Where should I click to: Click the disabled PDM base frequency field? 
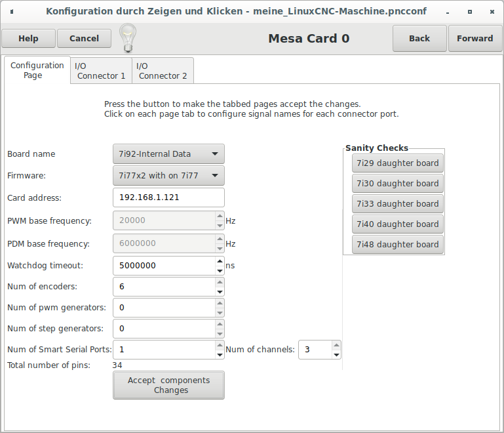(x=165, y=243)
